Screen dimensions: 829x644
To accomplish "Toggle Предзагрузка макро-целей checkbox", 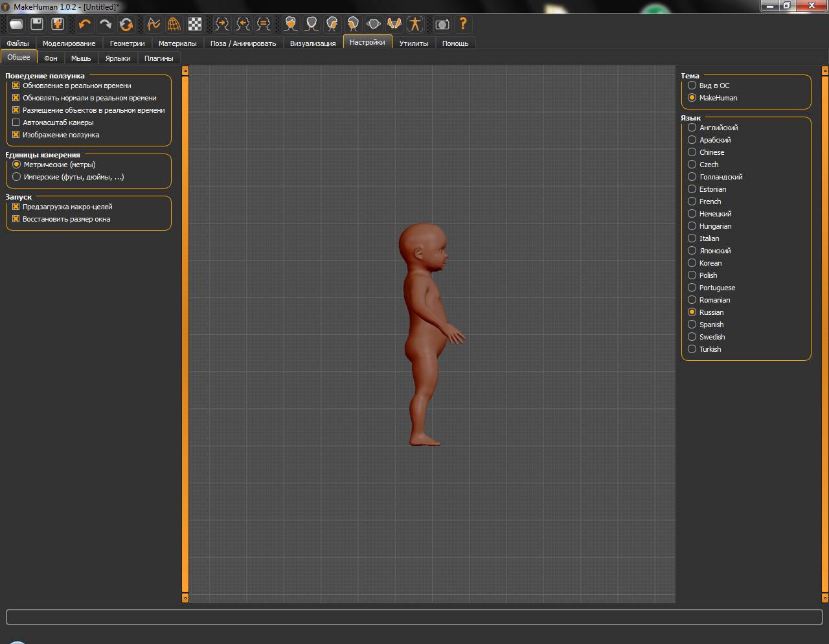I will [16, 207].
